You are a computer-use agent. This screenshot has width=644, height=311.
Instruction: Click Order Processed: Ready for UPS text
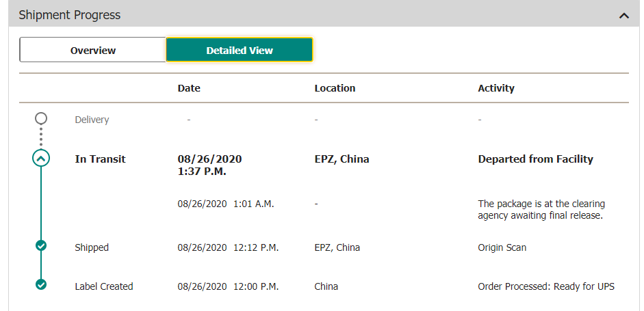click(546, 286)
